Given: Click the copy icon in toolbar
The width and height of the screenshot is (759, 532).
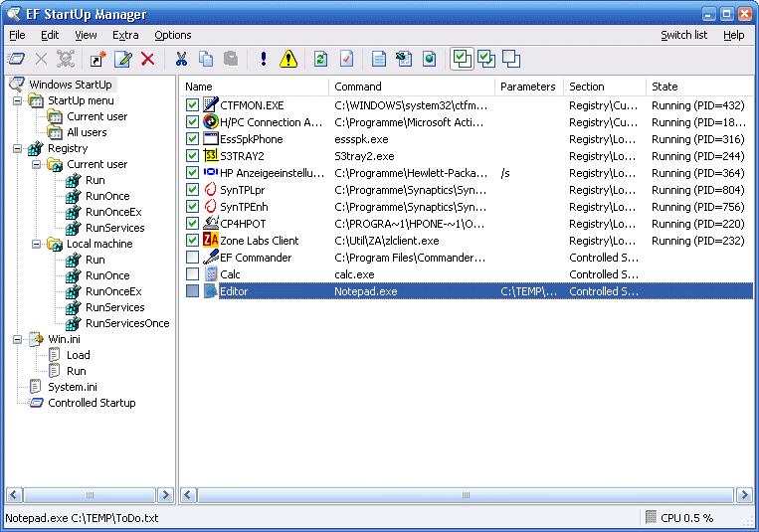Looking at the screenshot, I should [206, 60].
